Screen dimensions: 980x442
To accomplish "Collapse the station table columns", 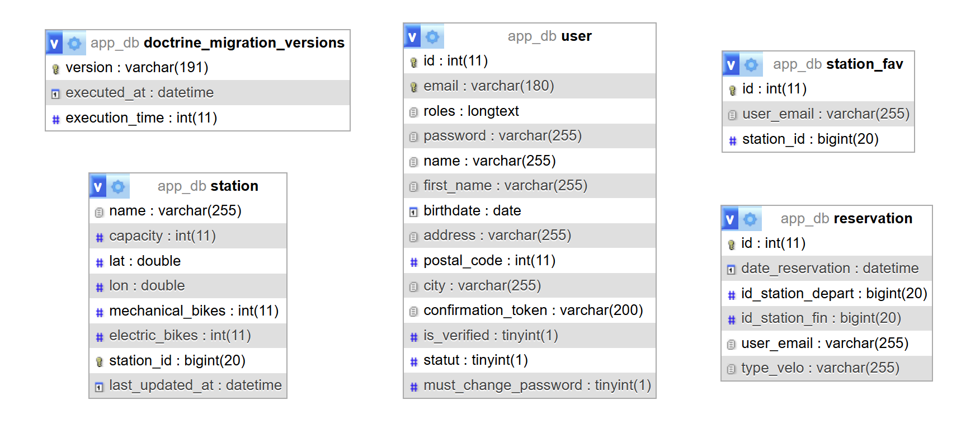I will tap(98, 187).
